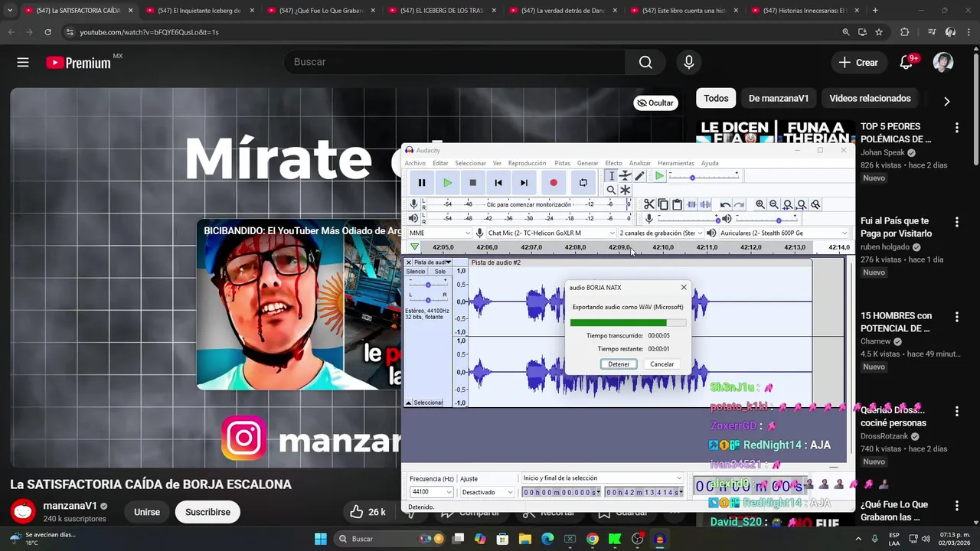The width and height of the screenshot is (980, 551).
Task: Click Detener in the export dialog
Action: point(619,364)
